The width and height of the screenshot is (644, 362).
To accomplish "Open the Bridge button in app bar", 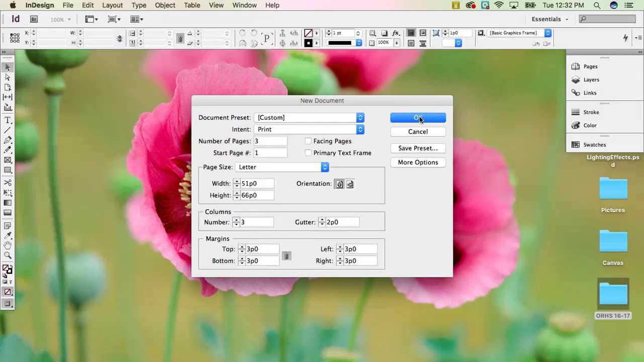I will [x=34, y=19].
